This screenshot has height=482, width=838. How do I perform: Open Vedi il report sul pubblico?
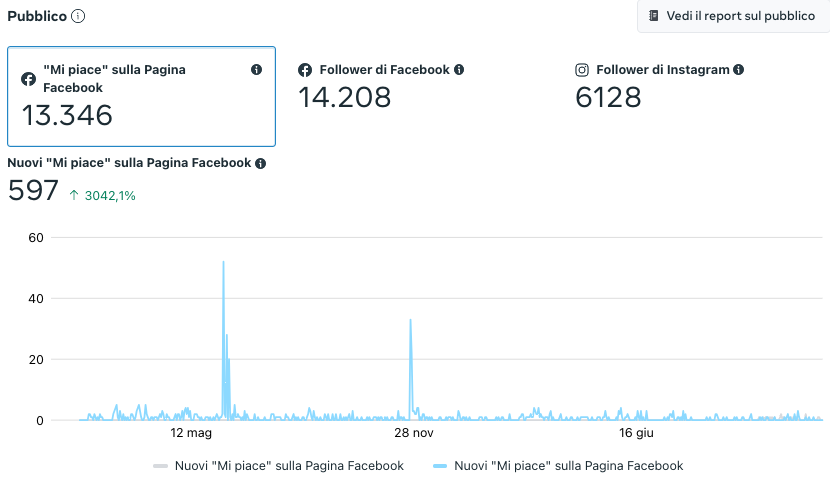(730, 16)
